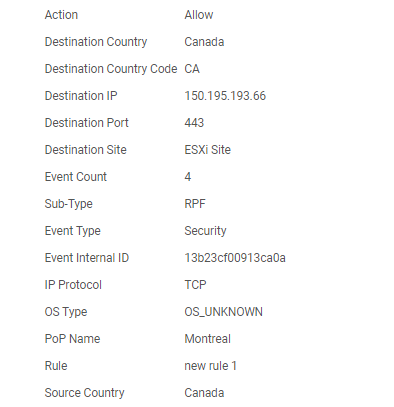This screenshot has width=394, height=407.
Task: Click event internal ID 13b23cf00913ca0a
Action: click(235, 258)
